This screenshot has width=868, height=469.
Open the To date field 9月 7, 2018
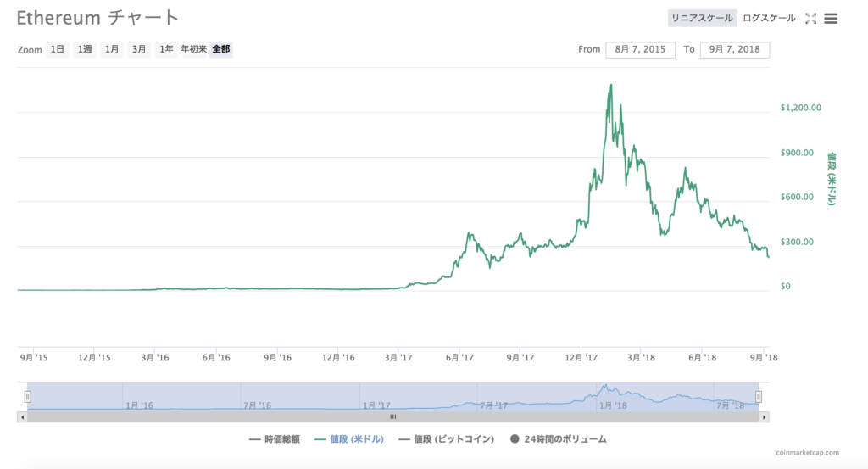(x=734, y=49)
